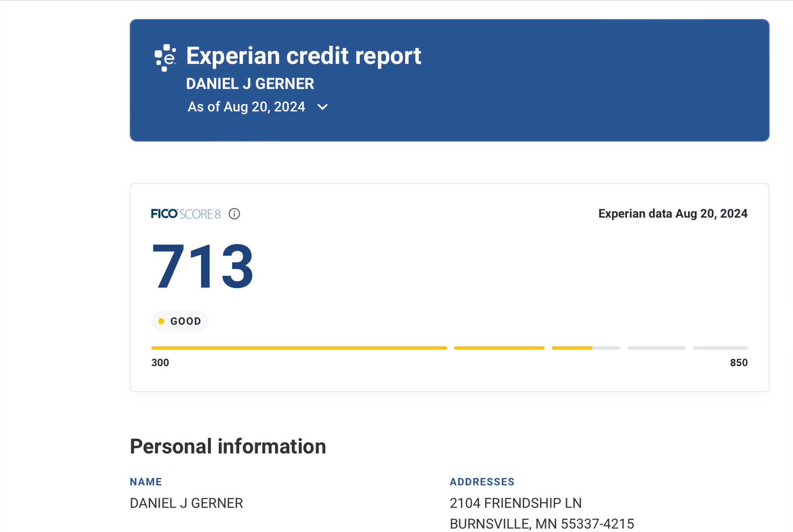Screen dimensions: 793x532
Task: Click the first yellow score range segment
Action: tap(299, 348)
